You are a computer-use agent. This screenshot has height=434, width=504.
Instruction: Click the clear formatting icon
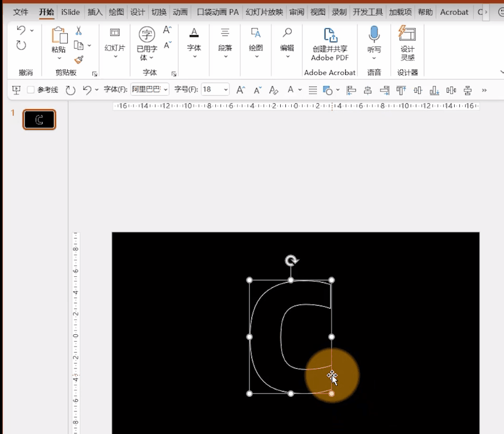(x=274, y=90)
